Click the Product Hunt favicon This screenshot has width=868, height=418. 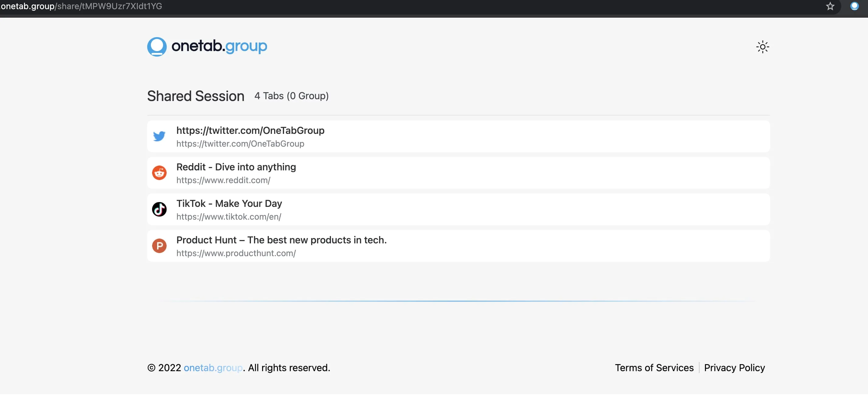click(159, 246)
